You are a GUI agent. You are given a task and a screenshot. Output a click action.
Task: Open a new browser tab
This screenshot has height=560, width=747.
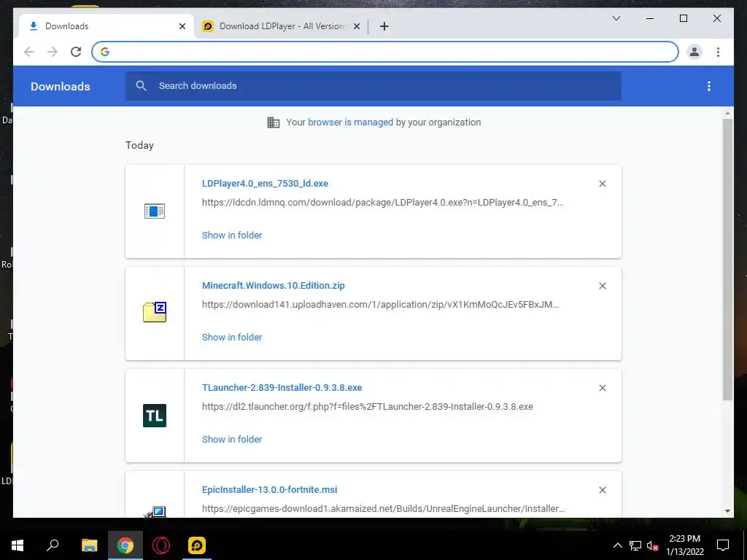click(x=384, y=26)
